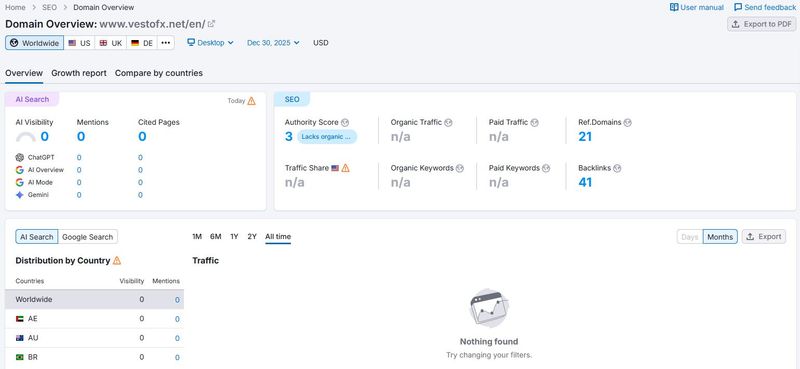This screenshot has height=369, width=800.
Task: Open external link icon next to domain URL
Action: [x=211, y=24]
